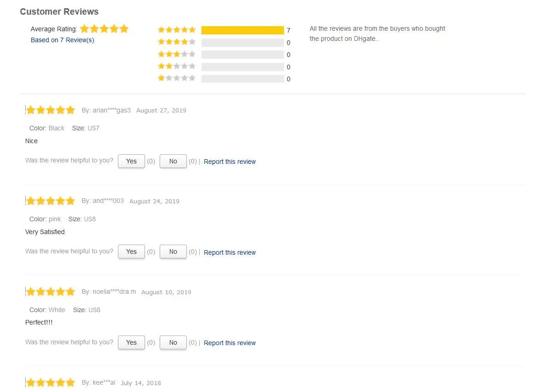Mark the 'Nice' review as not helpful
This screenshot has height=392, width=536.
[173, 161]
